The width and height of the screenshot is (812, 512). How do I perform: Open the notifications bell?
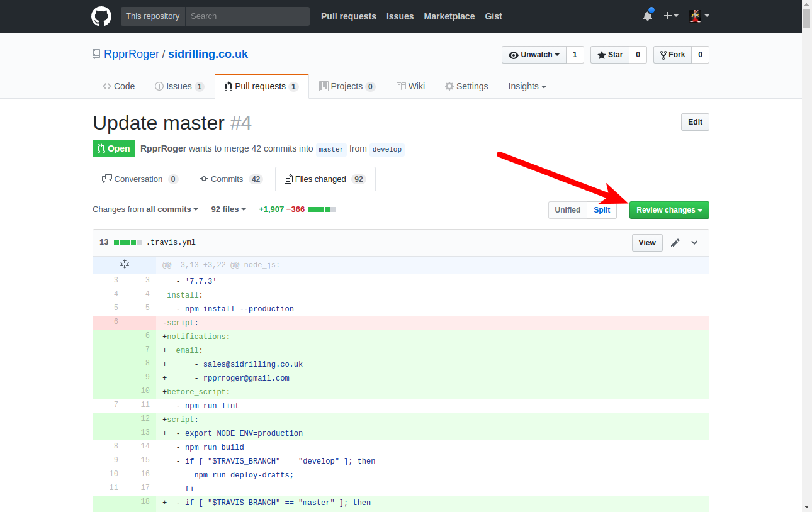tap(648, 16)
